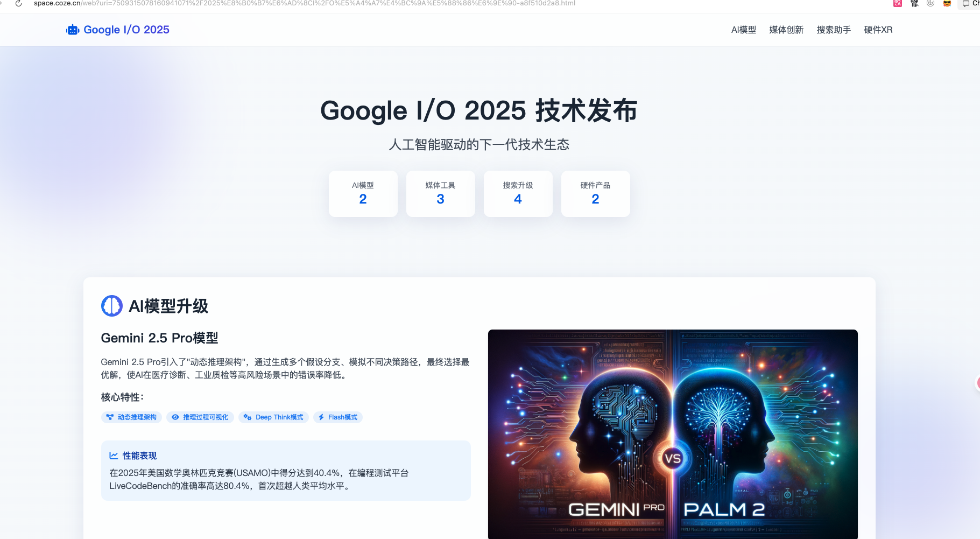This screenshot has width=980, height=539.
Task: Click the 性能表现 box title
Action: point(139,456)
